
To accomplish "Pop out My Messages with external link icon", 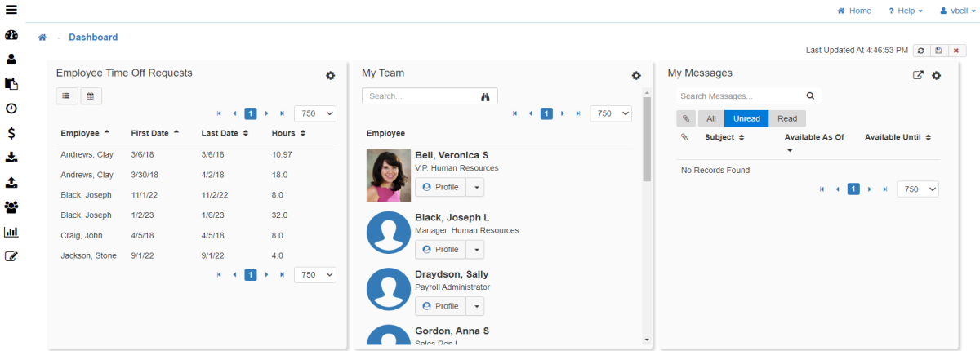I will tap(918, 75).
